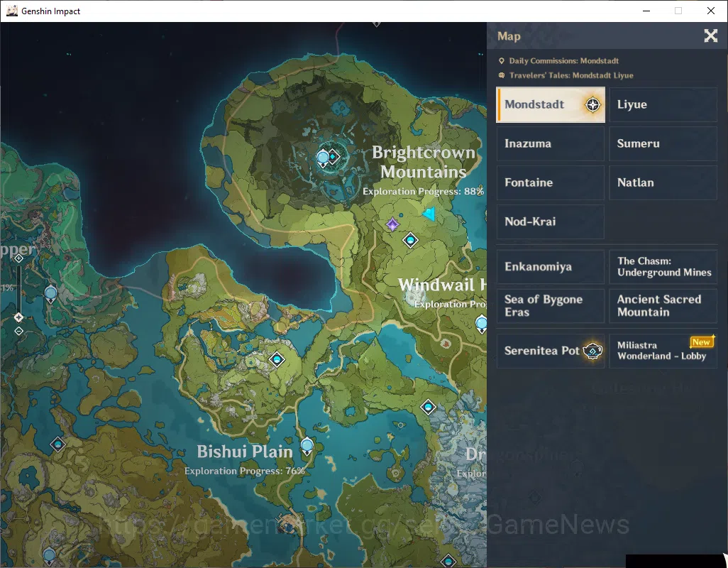Viewport: 728px width, 568px height.
Task: Click the 'New' badge on Miliastra Wonderland
Action: (702, 342)
